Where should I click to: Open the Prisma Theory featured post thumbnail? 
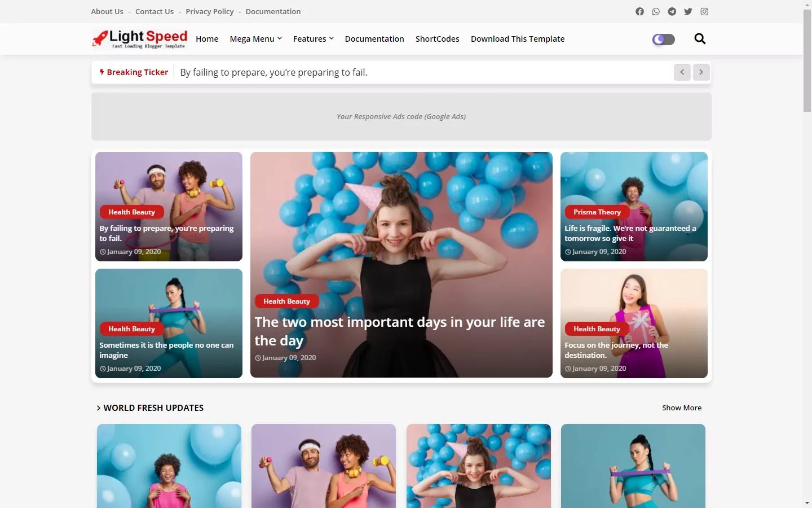coord(634,207)
